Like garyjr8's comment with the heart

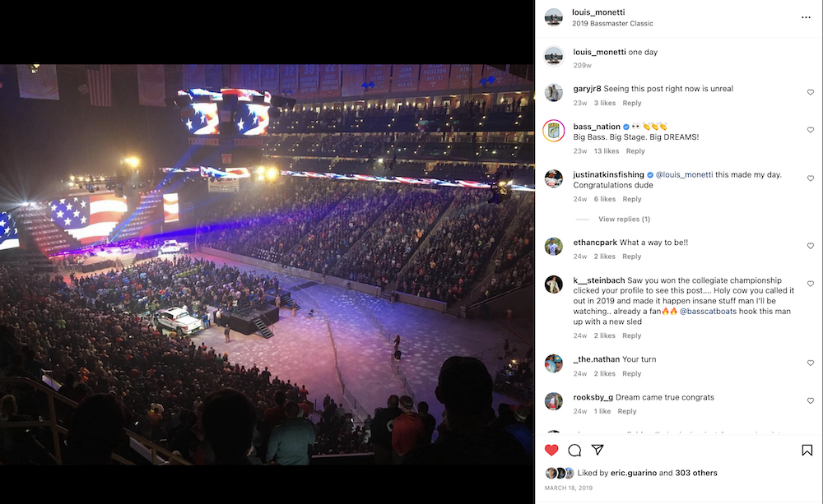[x=811, y=93]
